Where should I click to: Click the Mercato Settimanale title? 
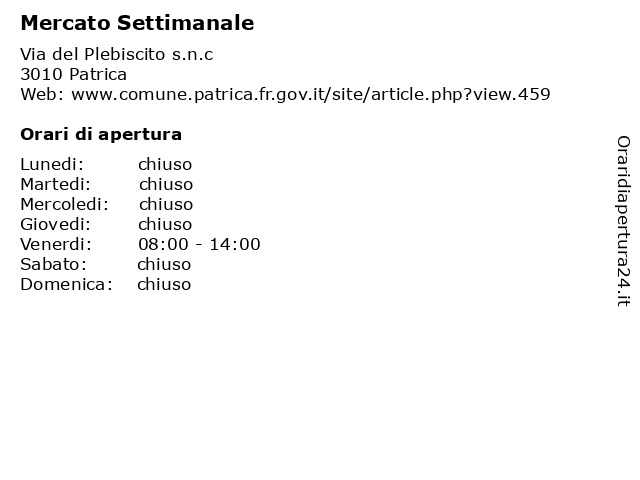coord(137,23)
